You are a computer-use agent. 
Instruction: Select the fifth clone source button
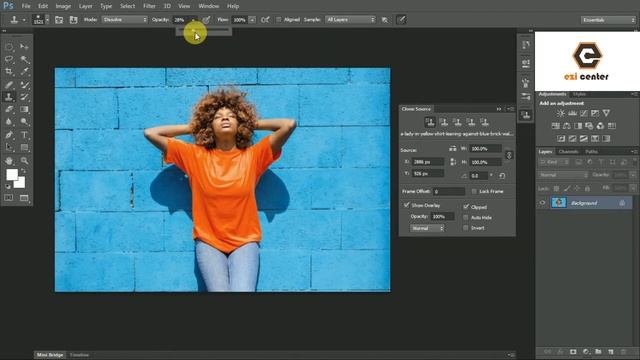pos(484,122)
